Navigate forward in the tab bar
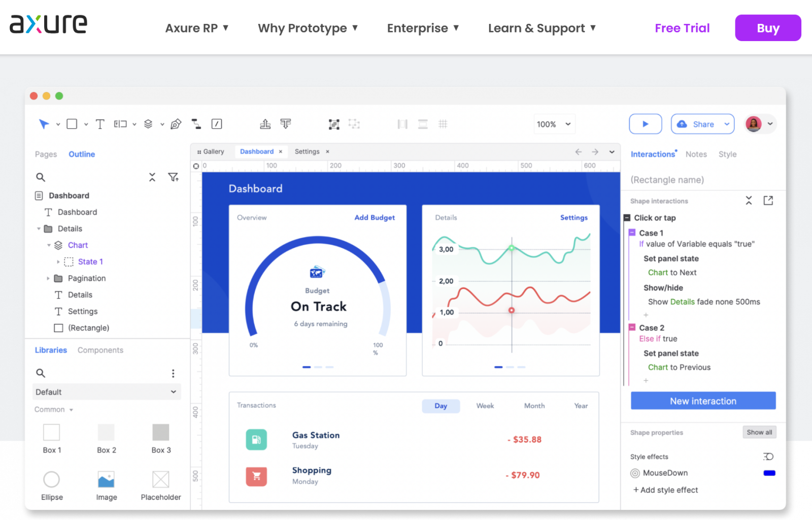This screenshot has height=520, width=812. click(595, 152)
